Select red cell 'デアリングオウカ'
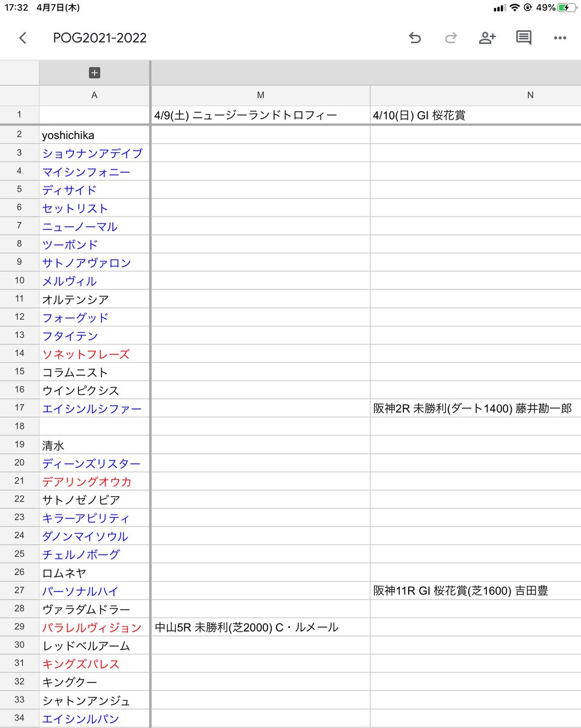This screenshot has width=581, height=728. 94,482
